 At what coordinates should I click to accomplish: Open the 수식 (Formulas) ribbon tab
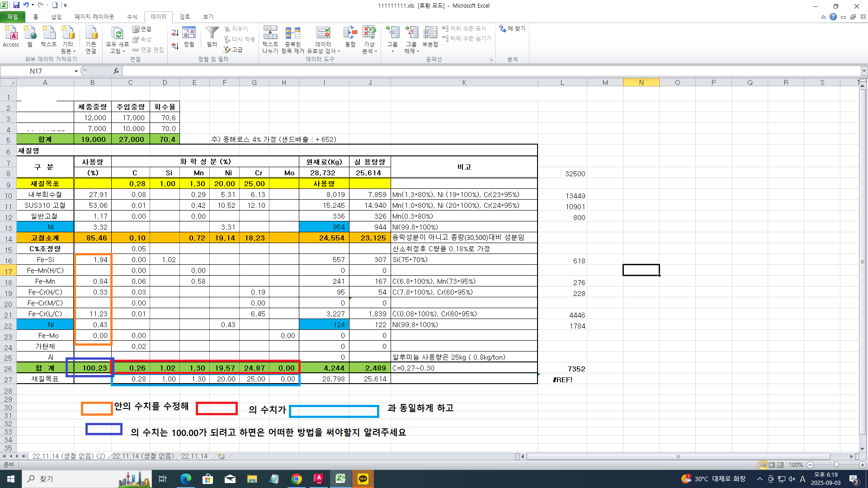click(132, 17)
